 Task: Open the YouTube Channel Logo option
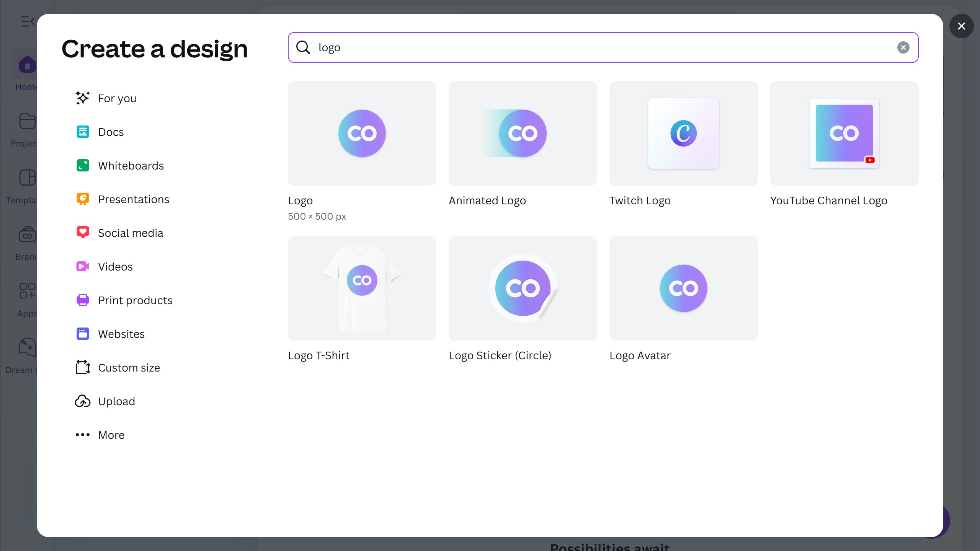pyautogui.click(x=844, y=134)
